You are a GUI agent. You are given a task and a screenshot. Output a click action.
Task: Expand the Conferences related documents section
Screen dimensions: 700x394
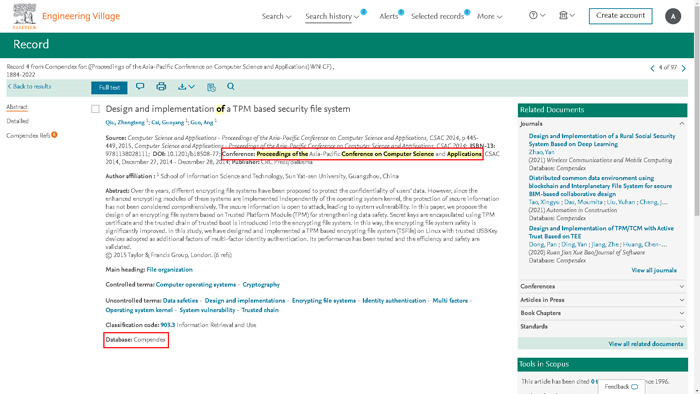[602, 286]
